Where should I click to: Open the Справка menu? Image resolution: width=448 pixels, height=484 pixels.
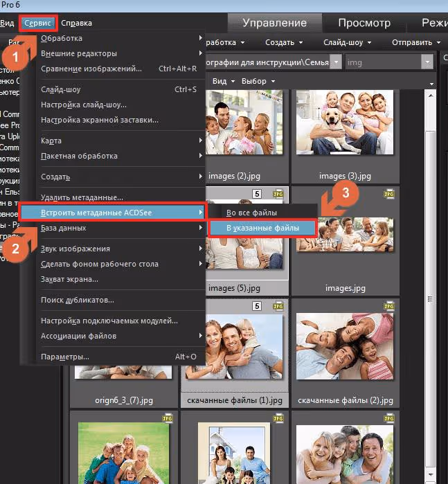pyautogui.click(x=76, y=23)
